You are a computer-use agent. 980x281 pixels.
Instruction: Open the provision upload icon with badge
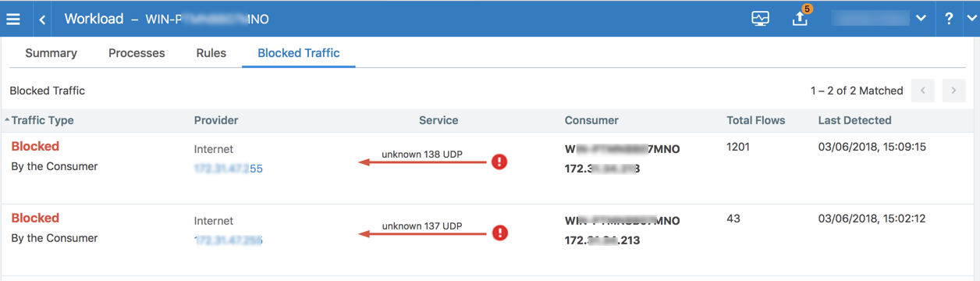pos(801,17)
